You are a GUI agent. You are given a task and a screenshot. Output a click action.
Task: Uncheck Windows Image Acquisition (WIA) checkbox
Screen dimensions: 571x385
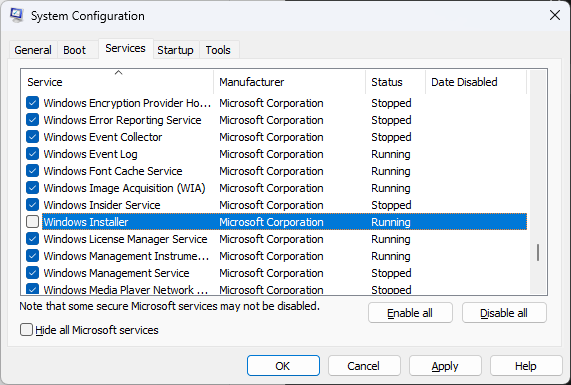click(32, 188)
